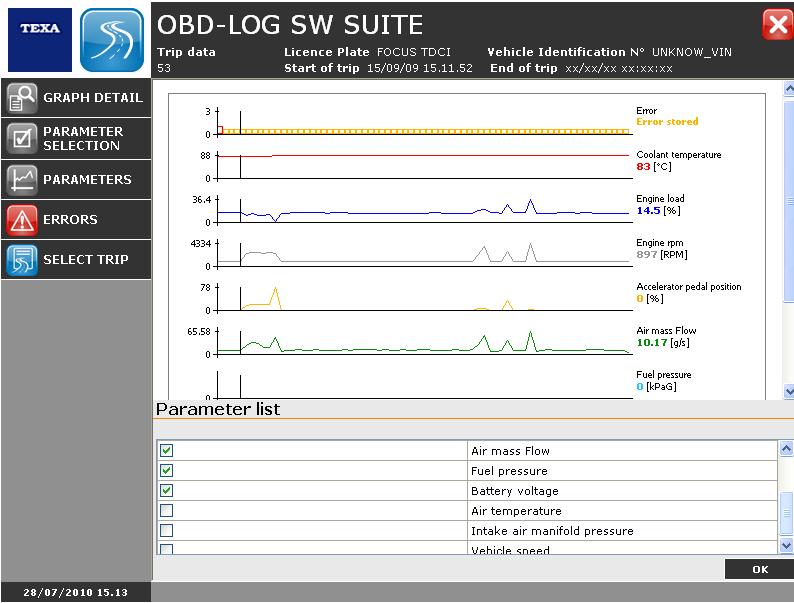Open Graph Detail magnifier icon
This screenshot has height=603, width=794.
(x=22, y=98)
